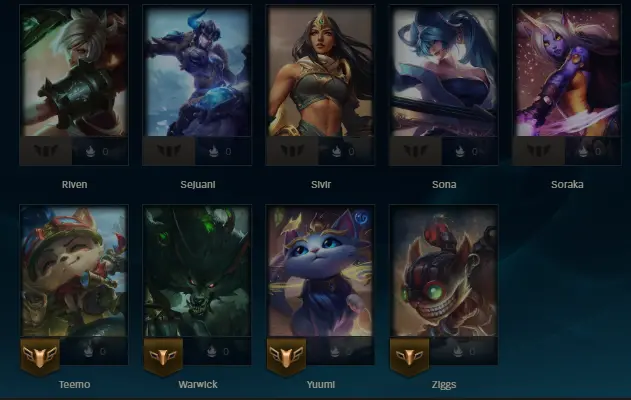The height and width of the screenshot is (400, 631).
Task: Select the Sejuani champion portrait
Action: click(x=197, y=71)
